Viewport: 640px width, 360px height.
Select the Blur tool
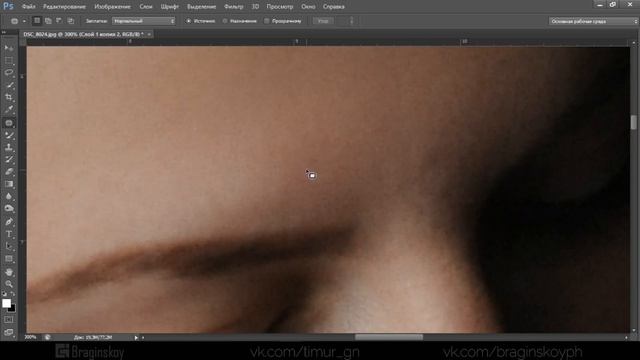[x=9, y=196]
